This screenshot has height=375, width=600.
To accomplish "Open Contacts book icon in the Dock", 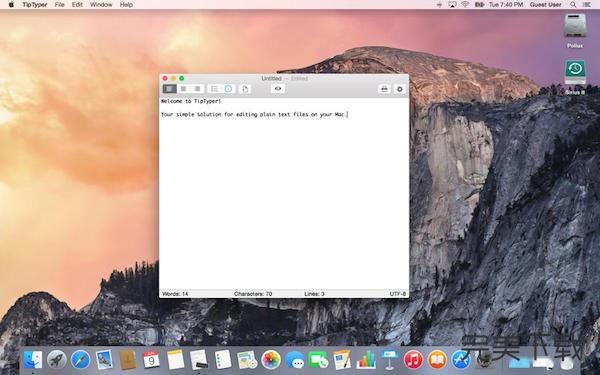I will (128, 360).
